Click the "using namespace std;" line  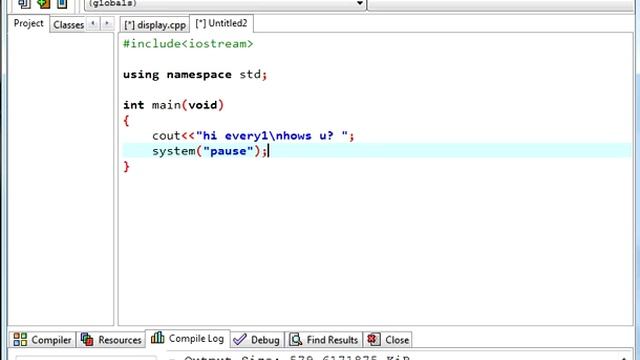point(195,75)
